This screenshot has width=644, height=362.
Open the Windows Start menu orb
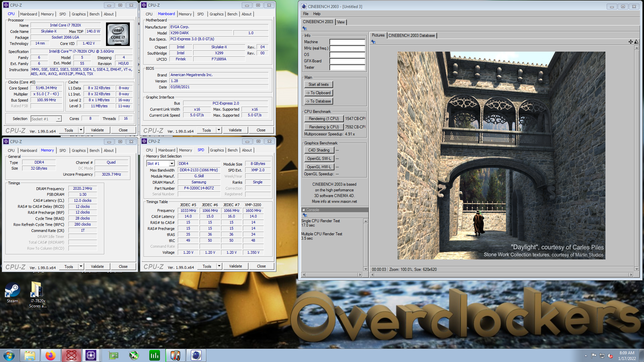click(x=9, y=355)
